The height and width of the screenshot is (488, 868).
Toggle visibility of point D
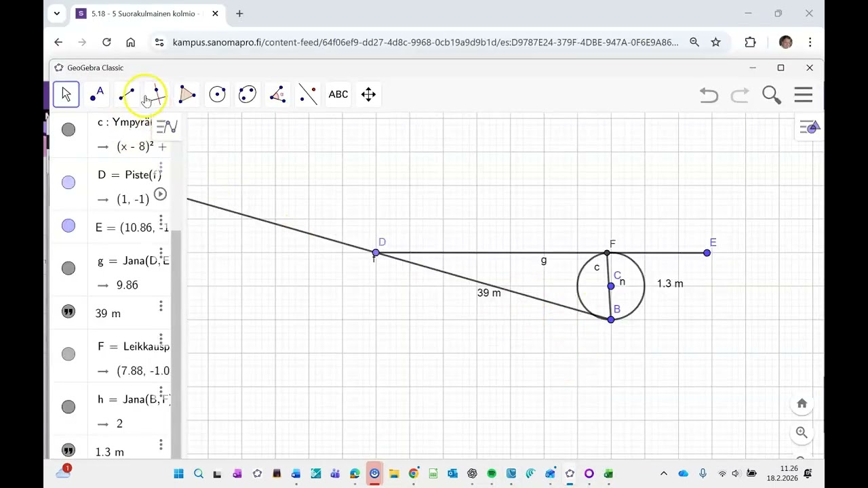68,182
